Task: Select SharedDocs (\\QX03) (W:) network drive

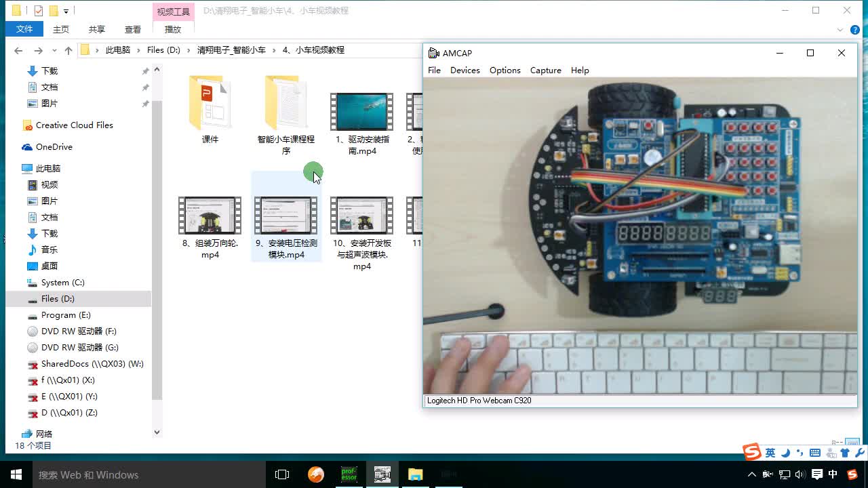Action: pyautogui.click(x=92, y=363)
